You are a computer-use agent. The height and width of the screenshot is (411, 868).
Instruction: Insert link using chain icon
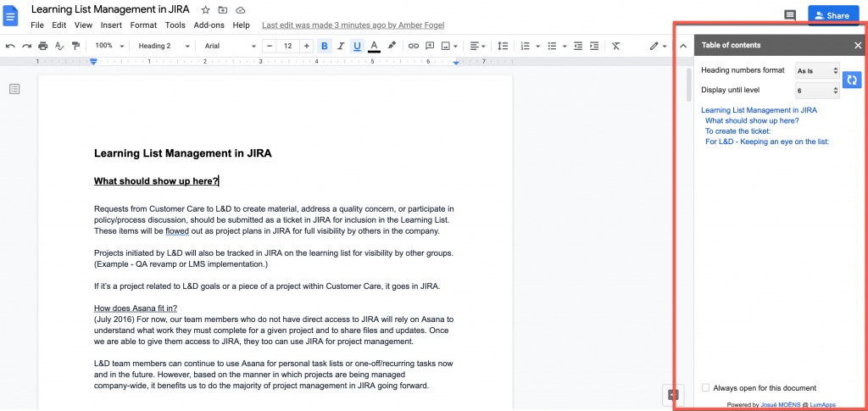(414, 46)
